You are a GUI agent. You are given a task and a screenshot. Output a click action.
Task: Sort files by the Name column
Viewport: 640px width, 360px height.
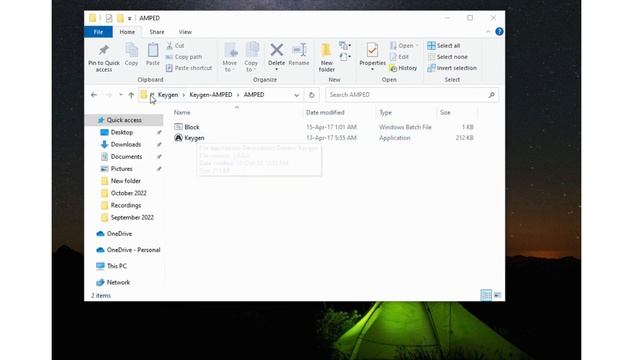tap(182, 113)
